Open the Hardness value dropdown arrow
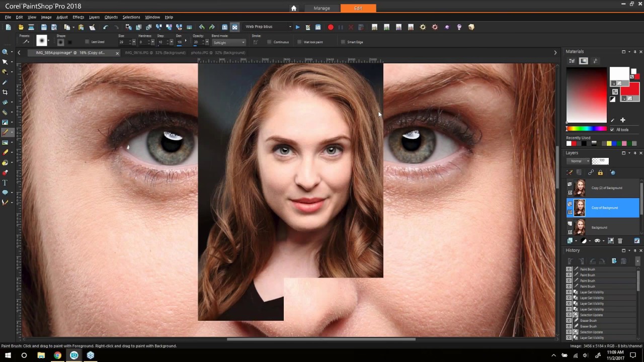The image size is (644, 362). 153,42
